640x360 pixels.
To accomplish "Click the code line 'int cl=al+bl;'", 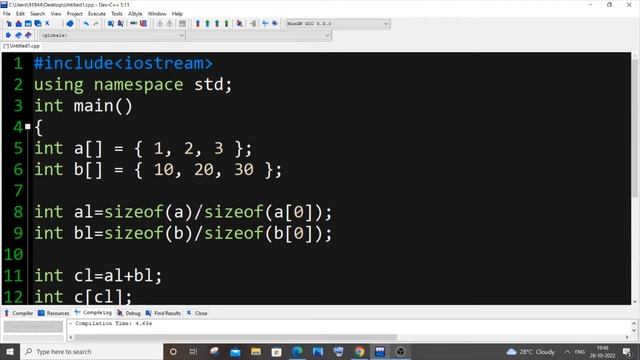I will (x=98, y=276).
